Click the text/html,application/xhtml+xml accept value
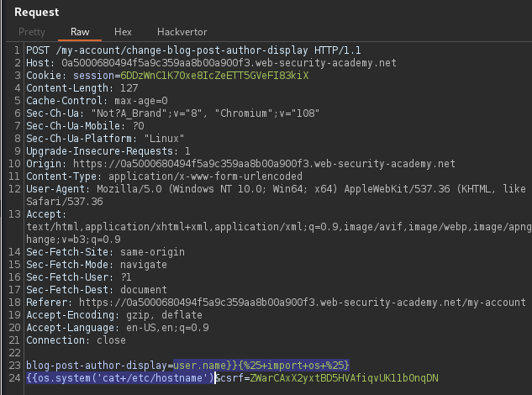This screenshot has height=395, width=532. 279,227
